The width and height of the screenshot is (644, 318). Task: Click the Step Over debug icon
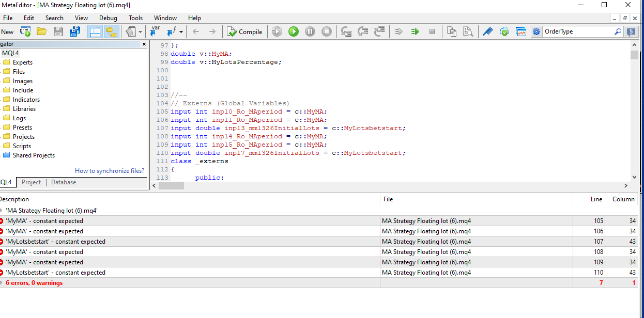coord(363,31)
